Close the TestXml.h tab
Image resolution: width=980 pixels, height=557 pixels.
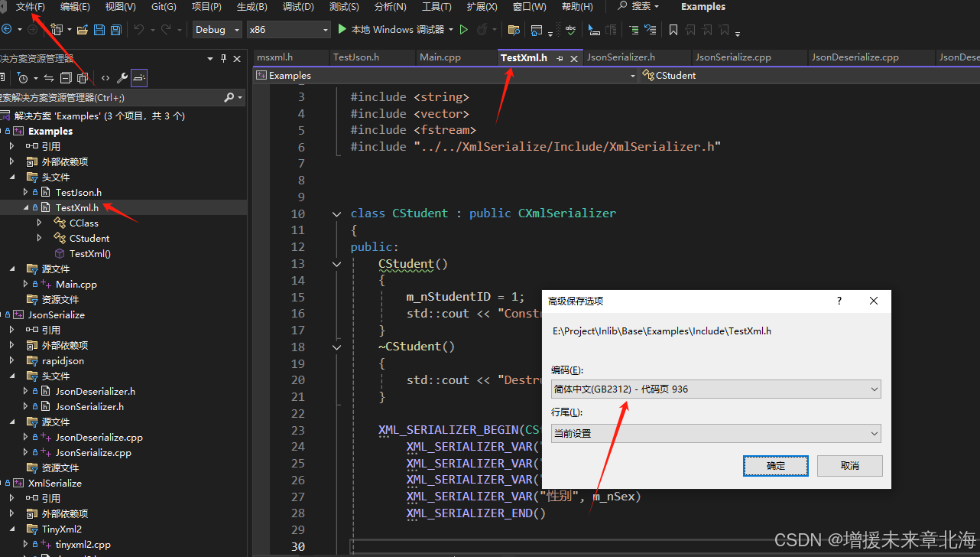click(574, 58)
